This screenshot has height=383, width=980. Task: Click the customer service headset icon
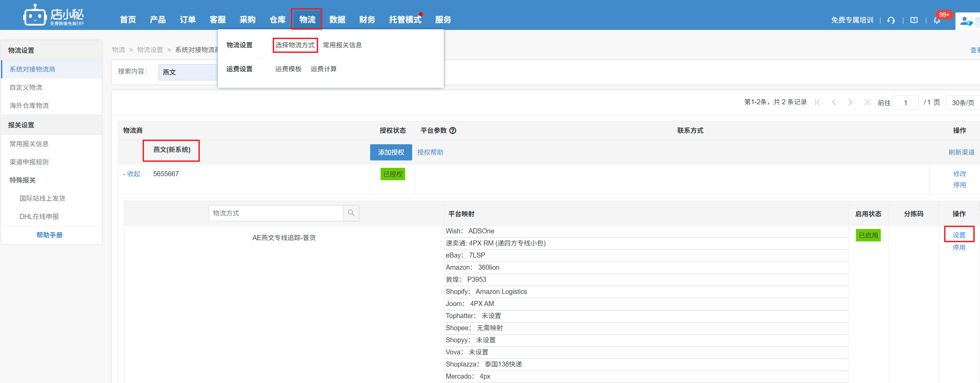[x=891, y=20]
